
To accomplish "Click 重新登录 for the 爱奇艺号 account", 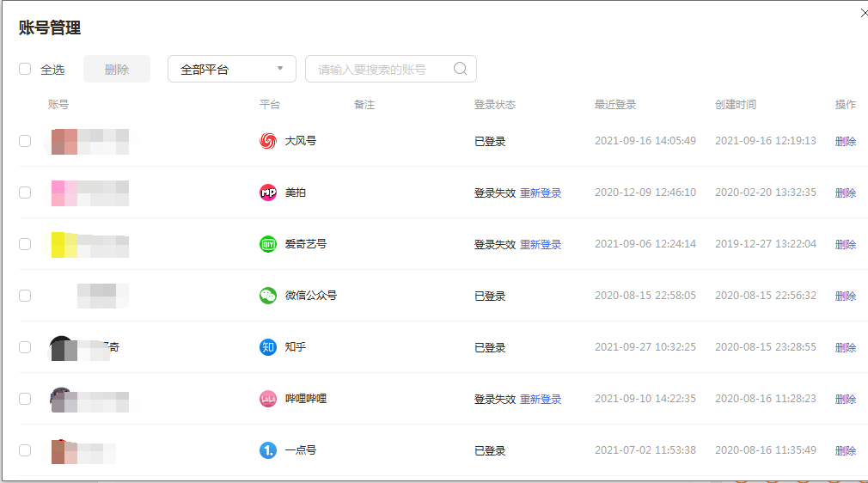I will [541, 244].
